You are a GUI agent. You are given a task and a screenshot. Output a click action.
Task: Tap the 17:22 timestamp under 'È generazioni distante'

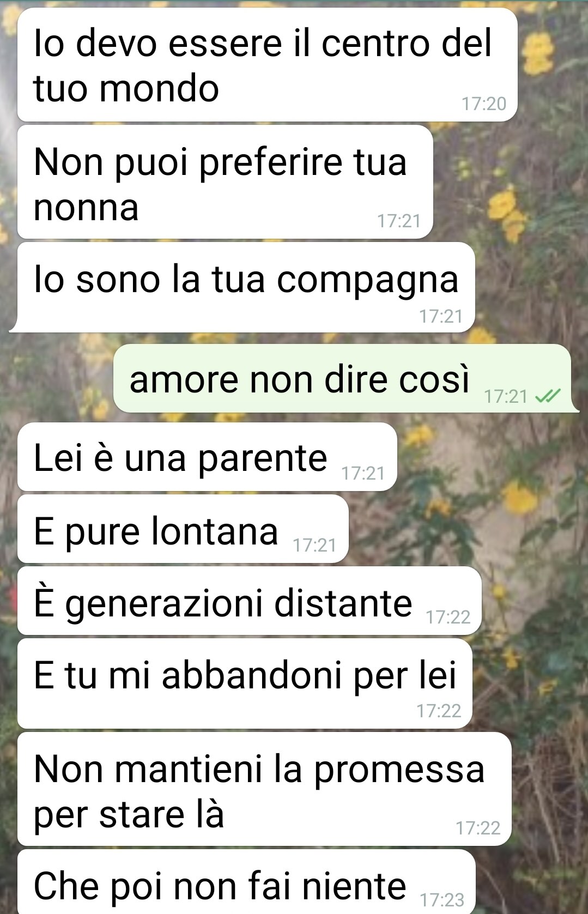(x=448, y=617)
